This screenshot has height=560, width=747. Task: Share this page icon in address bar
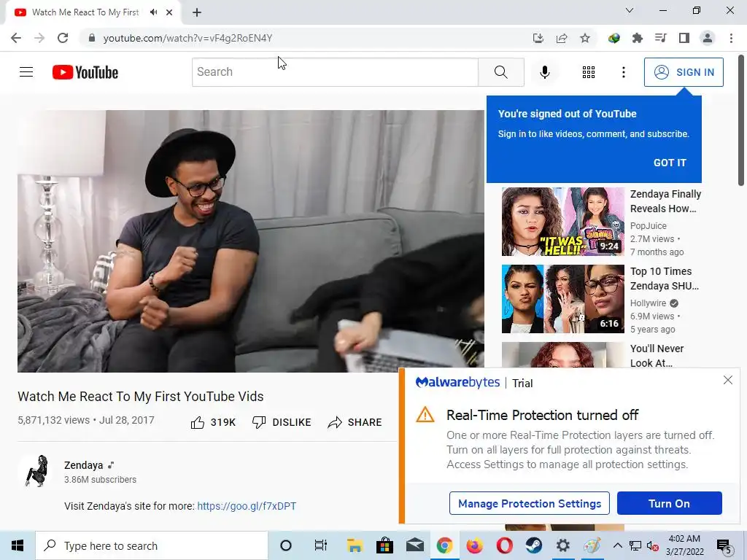pos(562,38)
